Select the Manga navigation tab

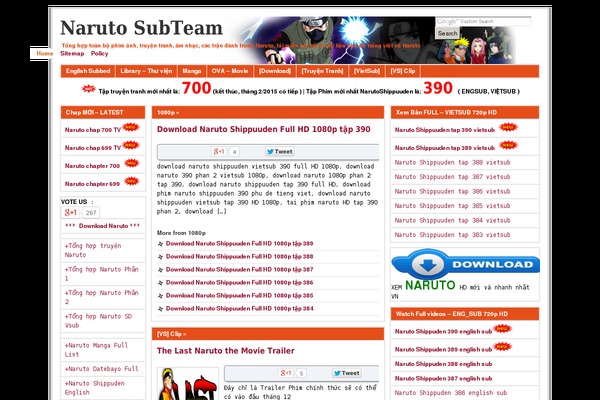192,71
